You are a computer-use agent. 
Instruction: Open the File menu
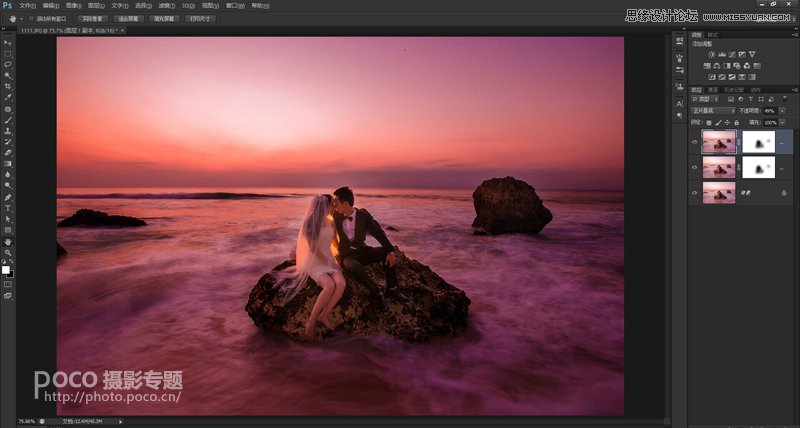(x=27, y=6)
